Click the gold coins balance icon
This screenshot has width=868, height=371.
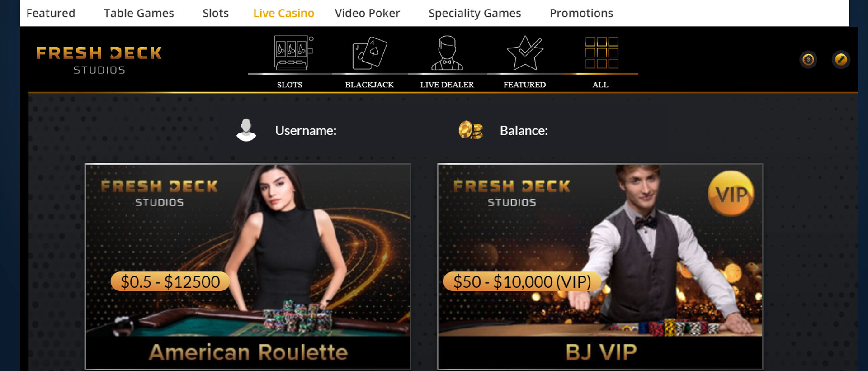[x=471, y=130]
